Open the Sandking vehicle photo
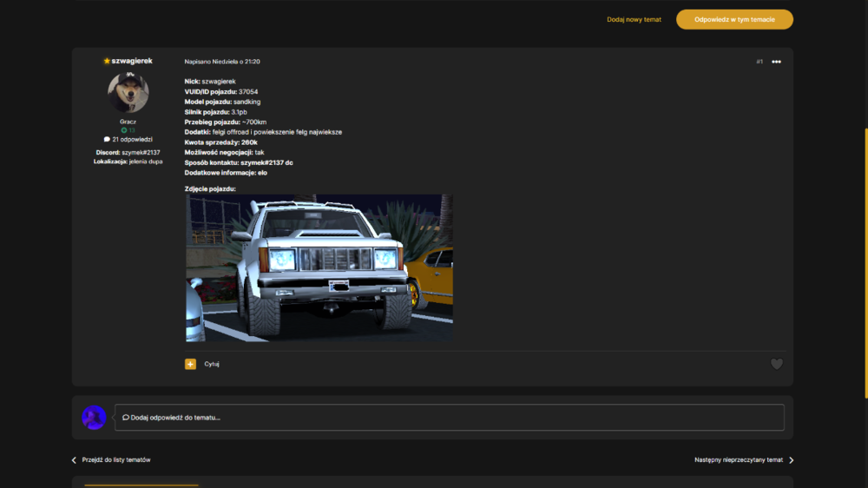 319,267
